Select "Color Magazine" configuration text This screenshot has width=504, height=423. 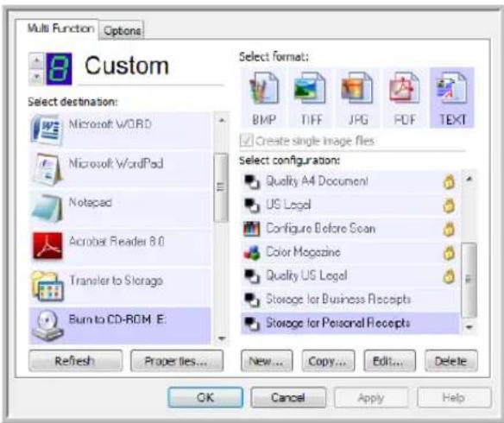(x=303, y=252)
